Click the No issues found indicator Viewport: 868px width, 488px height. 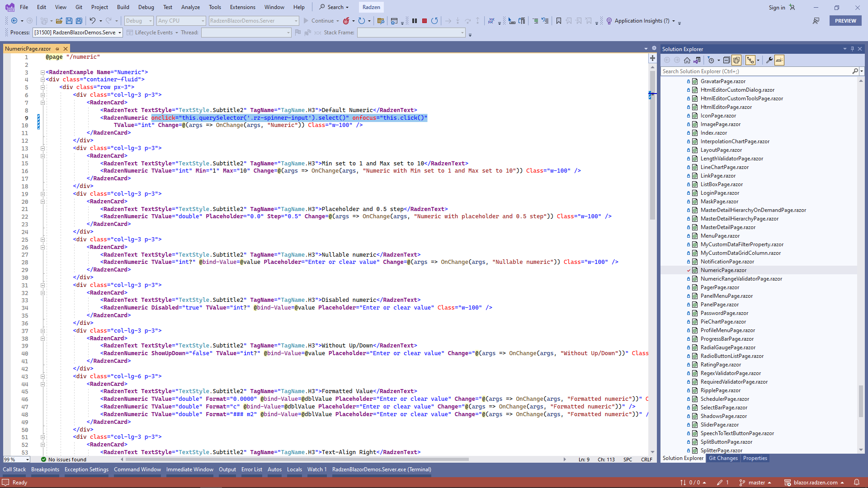pos(64,460)
